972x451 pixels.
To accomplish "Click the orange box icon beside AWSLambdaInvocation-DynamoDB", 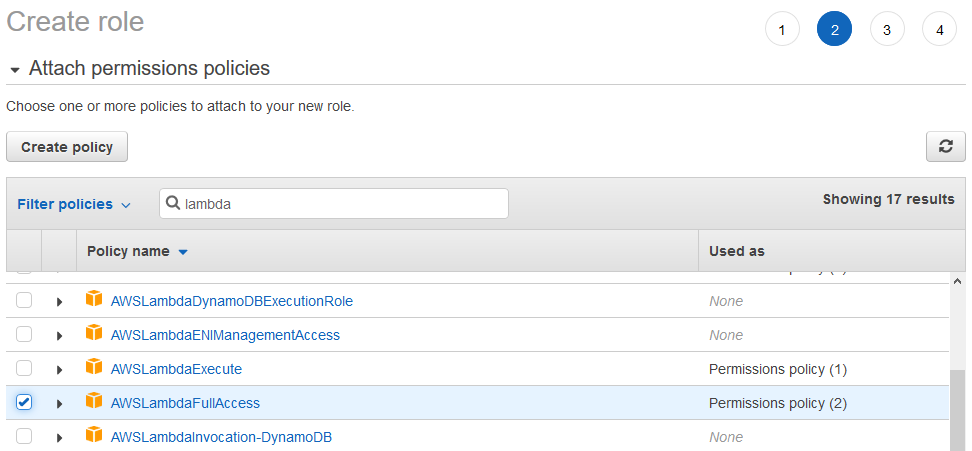I will [x=94, y=435].
